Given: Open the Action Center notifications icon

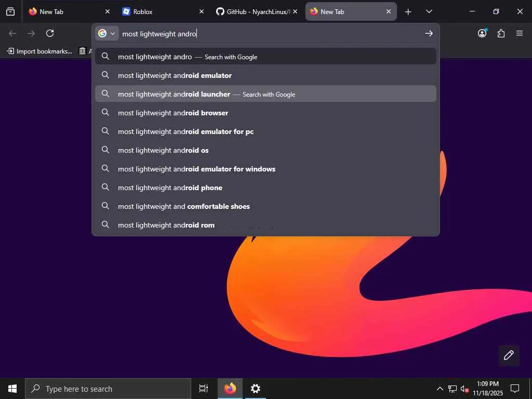Looking at the screenshot, I should [x=515, y=389].
